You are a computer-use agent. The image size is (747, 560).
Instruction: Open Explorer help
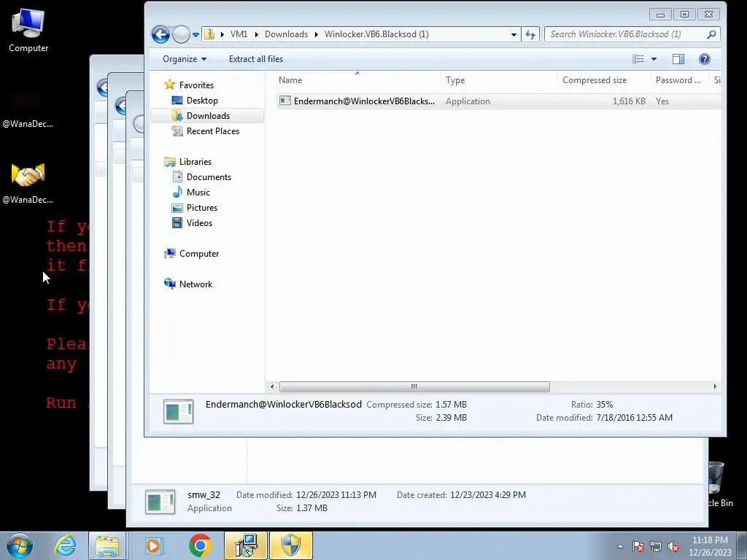[x=705, y=59]
